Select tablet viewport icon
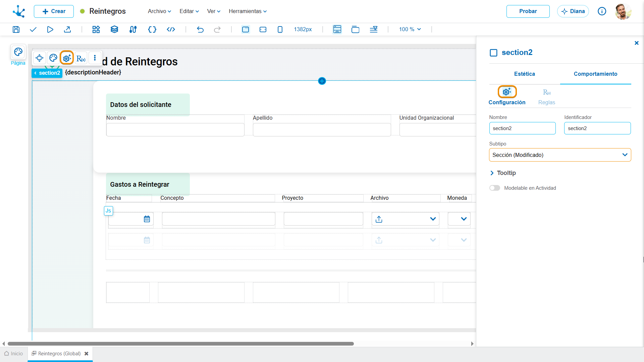 pos(263,29)
